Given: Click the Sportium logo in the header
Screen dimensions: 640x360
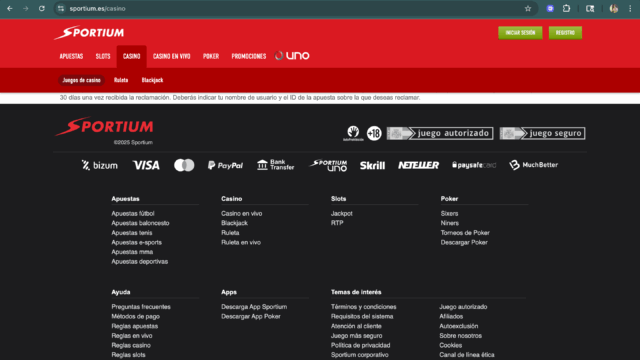Looking at the screenshot, I should tap(89, 33).
